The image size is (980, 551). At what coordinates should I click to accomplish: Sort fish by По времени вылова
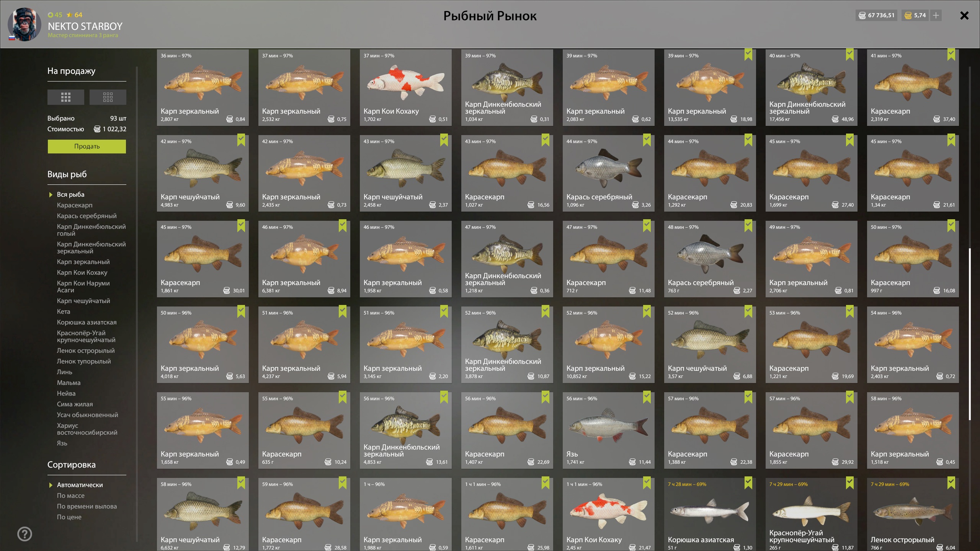[x=87, y=506]
